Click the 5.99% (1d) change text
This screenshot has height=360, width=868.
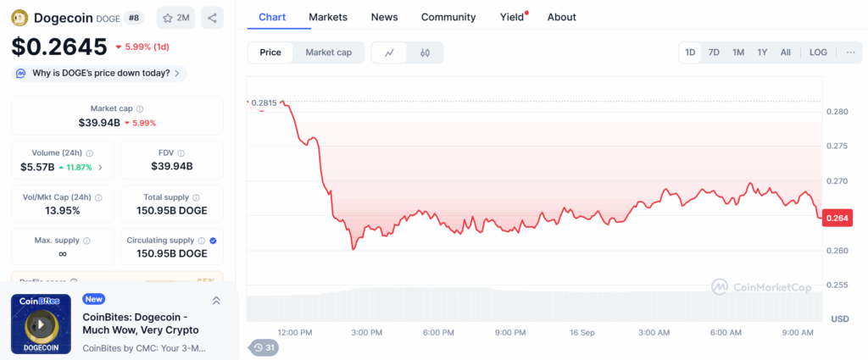147,47
